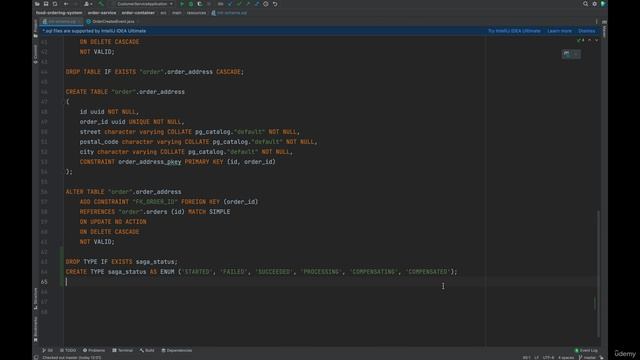Click the CONSTRAINT order_address_pkey line
Viewport: 640px width, 360px height.
click(178, 162)
